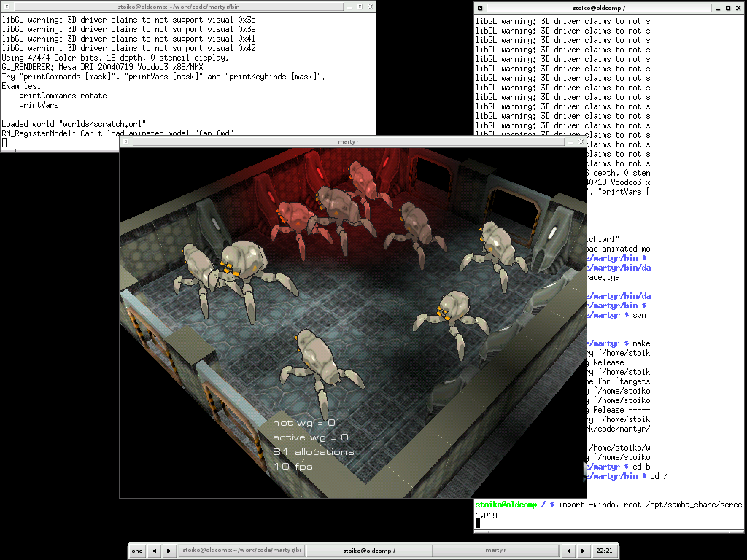The height and width of the screenshot is (560, 747).
Task: Close the martyr/bin terminal window
Action: click(370, 7)
